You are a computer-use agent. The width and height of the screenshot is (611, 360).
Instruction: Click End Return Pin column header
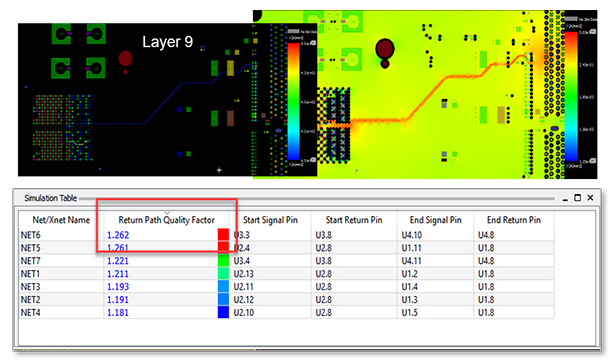pos(514,220)
